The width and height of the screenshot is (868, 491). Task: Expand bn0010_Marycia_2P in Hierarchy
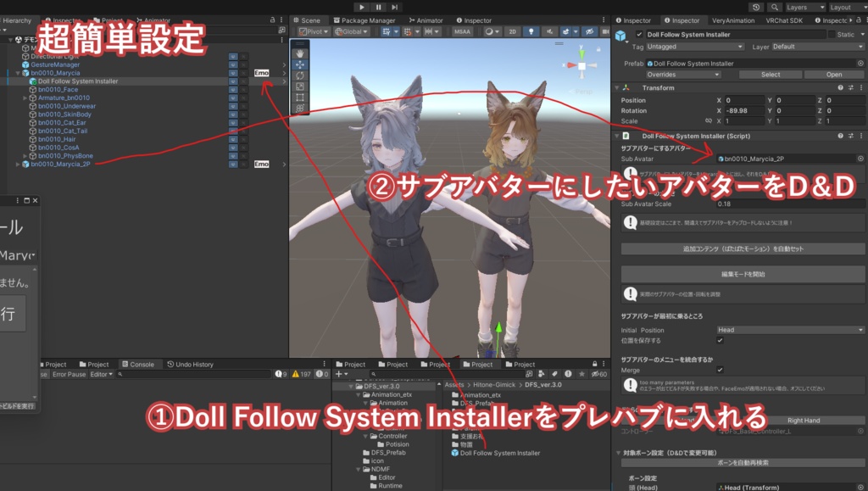(18, 164)
